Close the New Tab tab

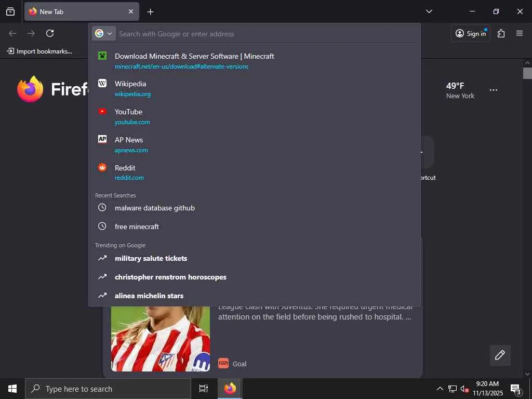(x=130, y=11)
